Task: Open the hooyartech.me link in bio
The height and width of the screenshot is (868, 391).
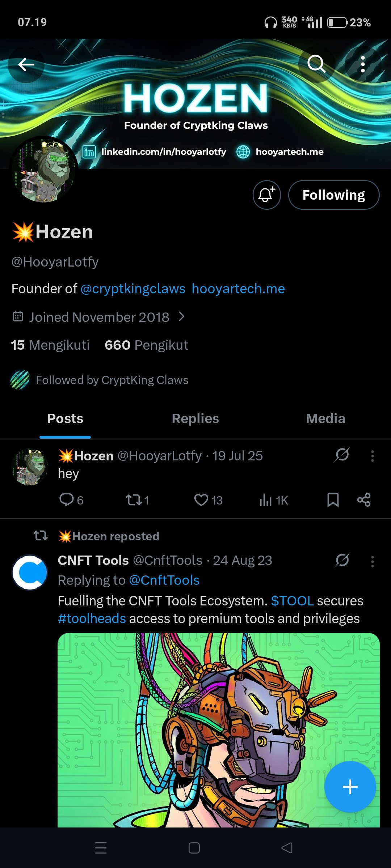Action: pos(238,289)
